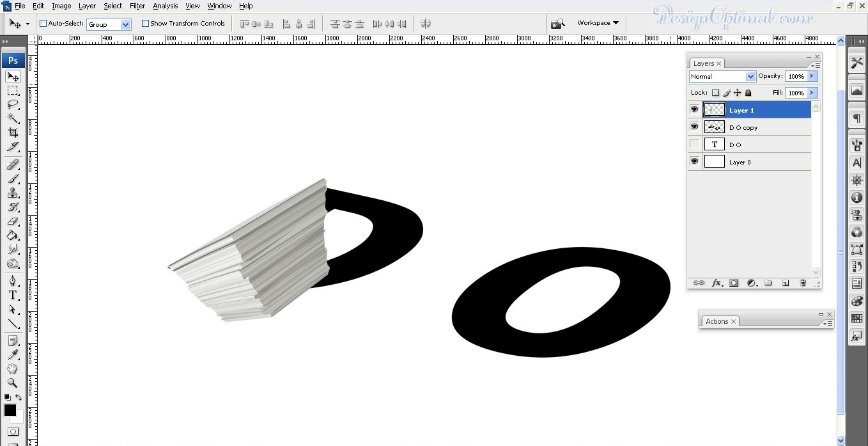The height and width of the screenshot is (446, 868).
Task: Create a new layer group folder
Action: (x=768, y=283)
